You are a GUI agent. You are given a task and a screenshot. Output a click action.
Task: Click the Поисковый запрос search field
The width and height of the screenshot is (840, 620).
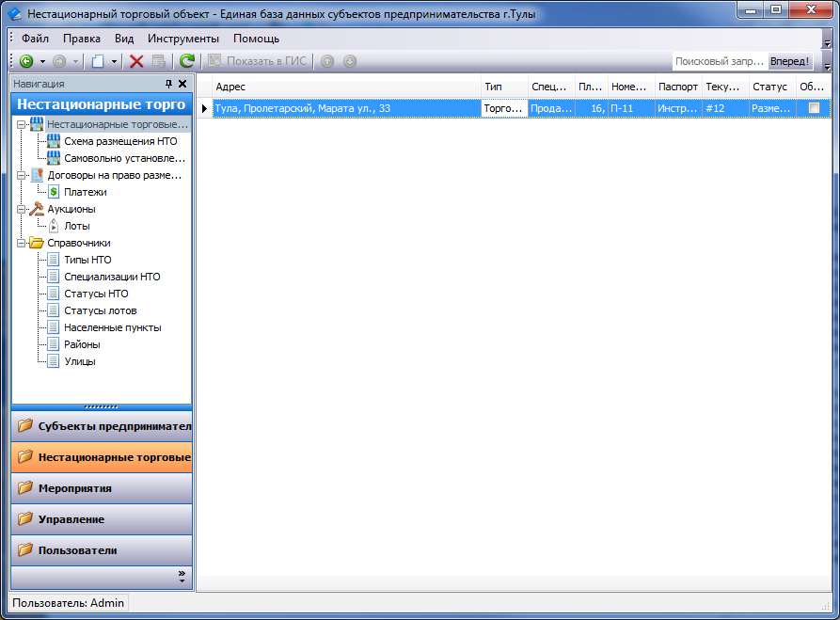point(720,62)
